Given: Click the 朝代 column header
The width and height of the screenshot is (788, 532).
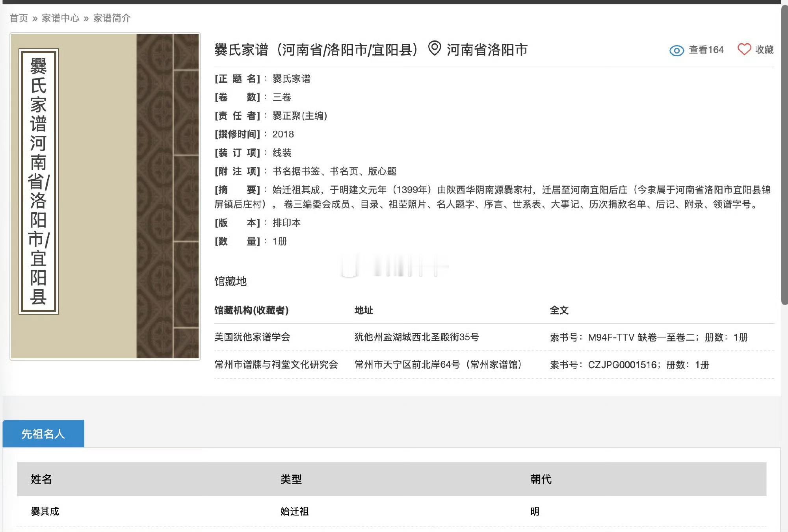Looking at the screenshot, I should click(x=541, y=480).
